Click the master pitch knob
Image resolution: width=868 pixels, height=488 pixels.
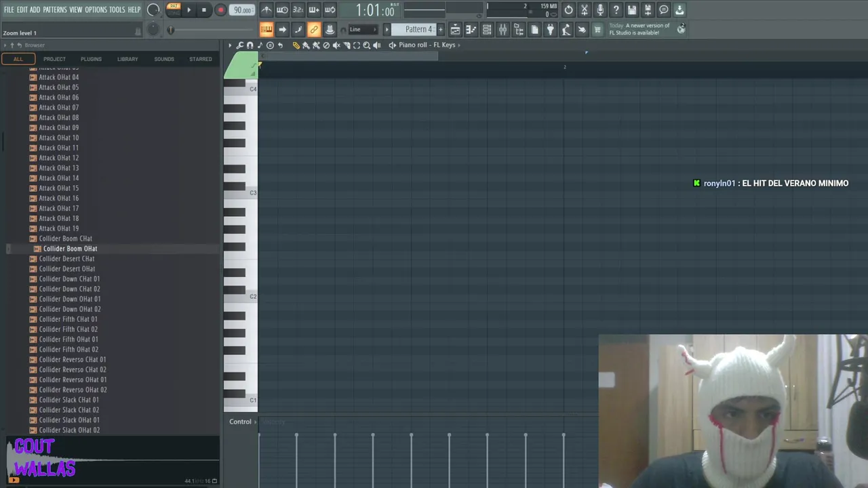[x=153, y=29]
